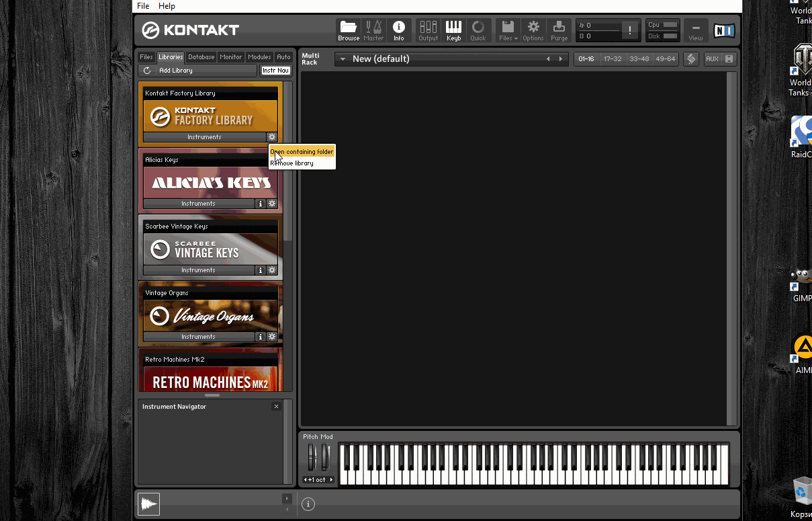Minimize all instruments in the rack

pyautogui.click(x=729, y=59)
